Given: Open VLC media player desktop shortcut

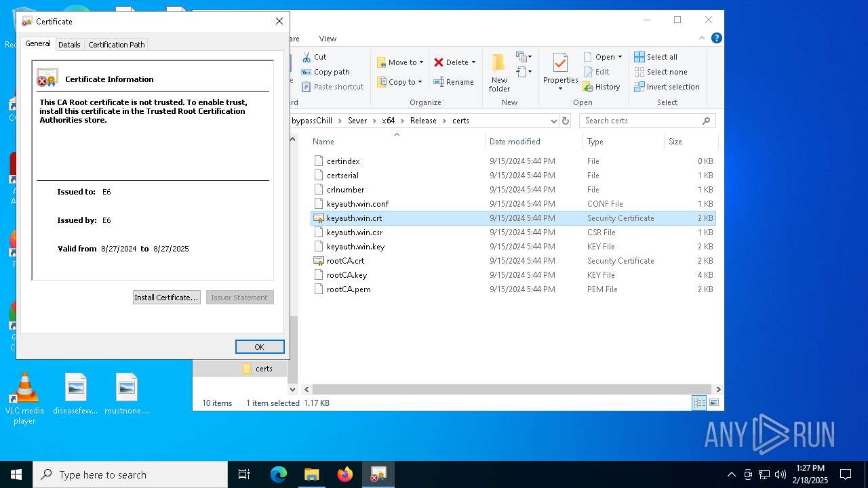Looking at the screenshot, I should 24,399.
